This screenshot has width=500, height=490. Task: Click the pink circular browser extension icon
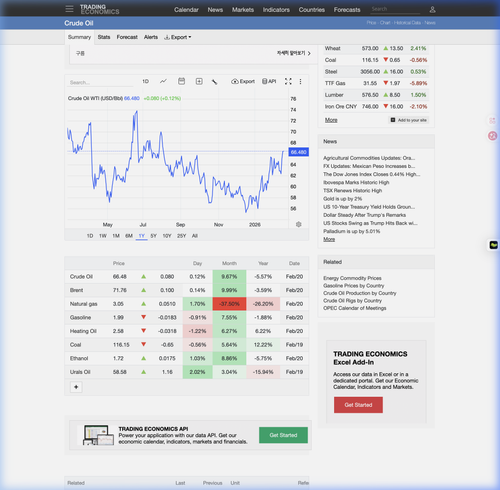point(492,136)
